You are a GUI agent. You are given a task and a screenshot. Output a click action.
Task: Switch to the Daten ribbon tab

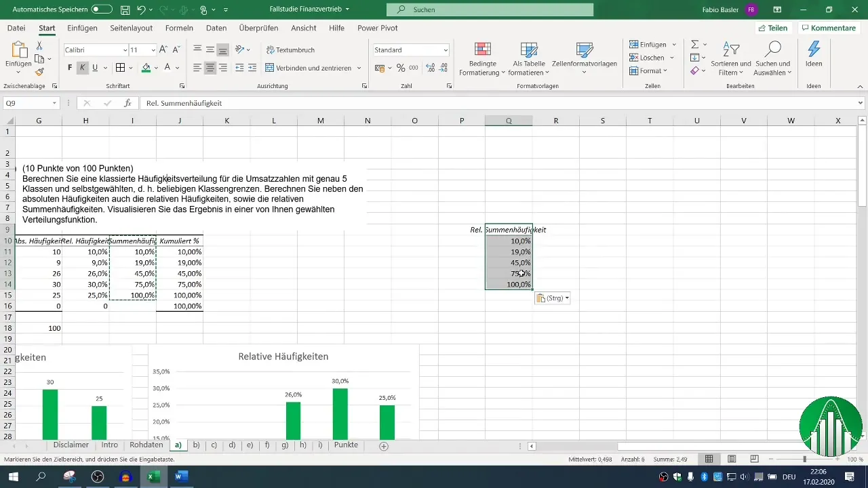(216, 28)
